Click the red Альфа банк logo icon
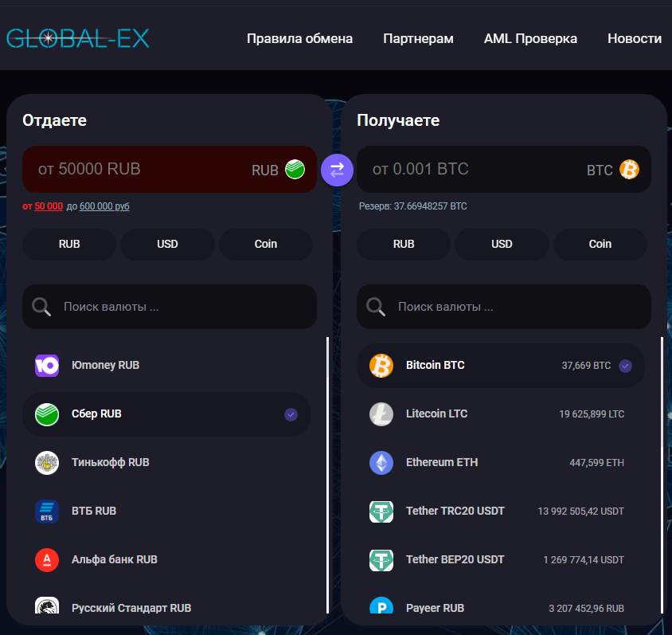 [x=47, y=560]
